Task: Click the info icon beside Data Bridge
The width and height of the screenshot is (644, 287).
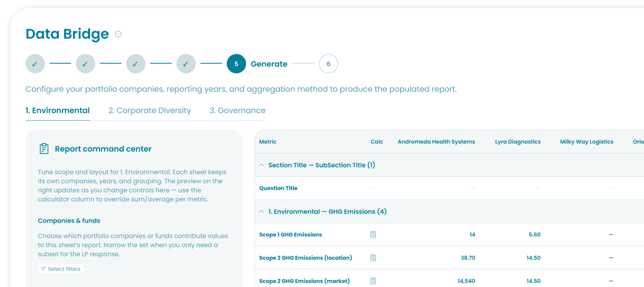Action: [118, 34]
